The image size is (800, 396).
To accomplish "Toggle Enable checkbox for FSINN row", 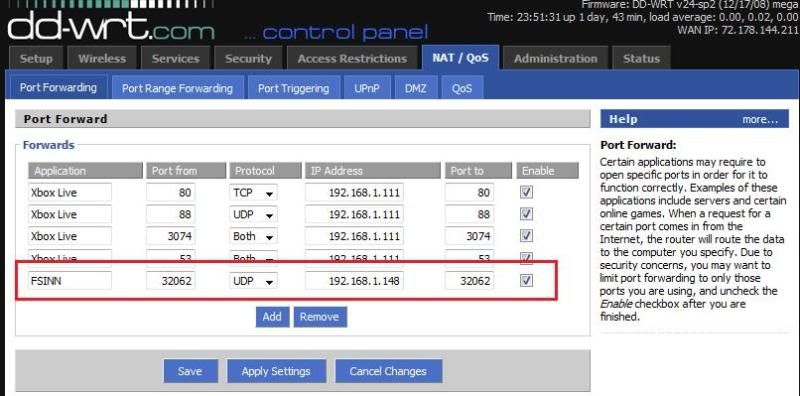I will tap(527, 280).
